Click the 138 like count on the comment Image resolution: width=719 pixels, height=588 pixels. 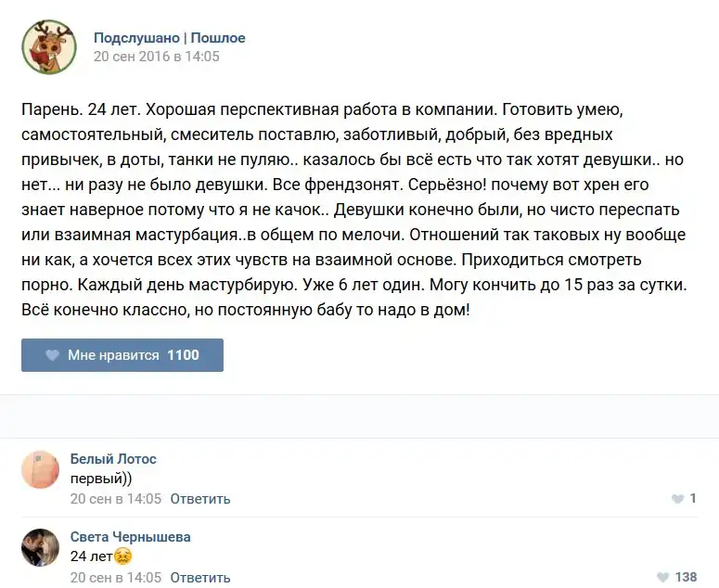(x=686, y=577)
